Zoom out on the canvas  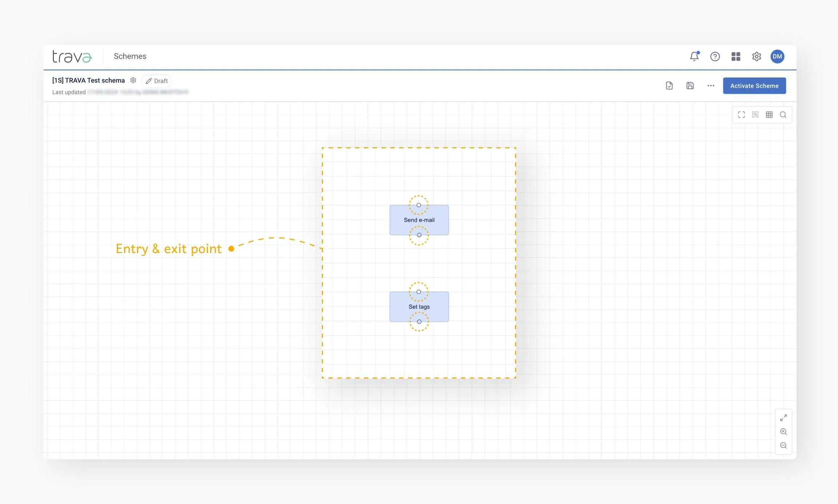pos(783,445)
